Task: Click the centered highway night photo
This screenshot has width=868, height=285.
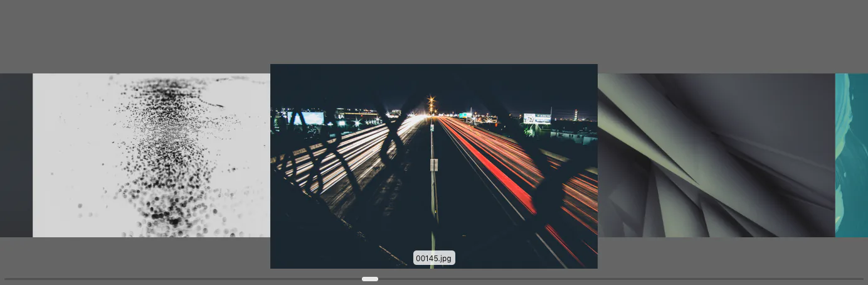Action: click(x=434, y=166)
